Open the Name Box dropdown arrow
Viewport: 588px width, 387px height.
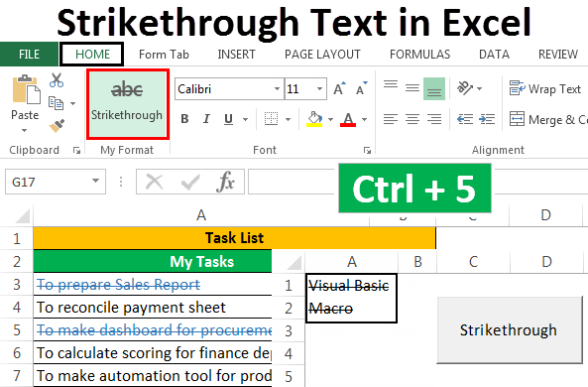[96, 181]
